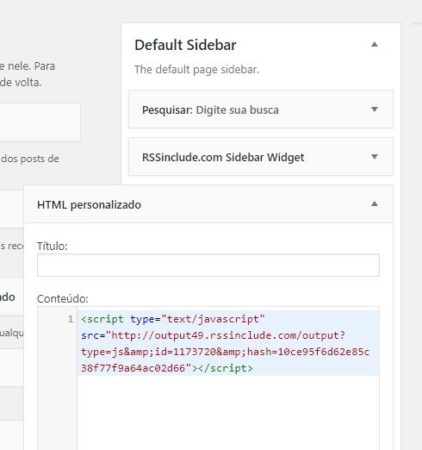The width and height of the screenshot is (422, 450).
Task: Click empty area of Conteúdo editor
Action: pyautogui.click(x=228, y=413)
